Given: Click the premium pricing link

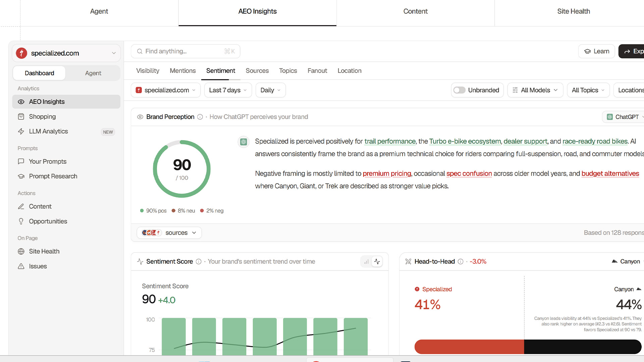Looking at the screenshot, I should pyautogui.click(x=387, y=174).
